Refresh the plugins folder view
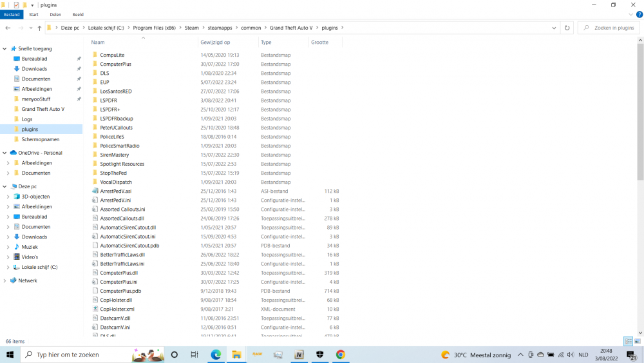This screenshot has width=644, height=363. pos(567,28)
